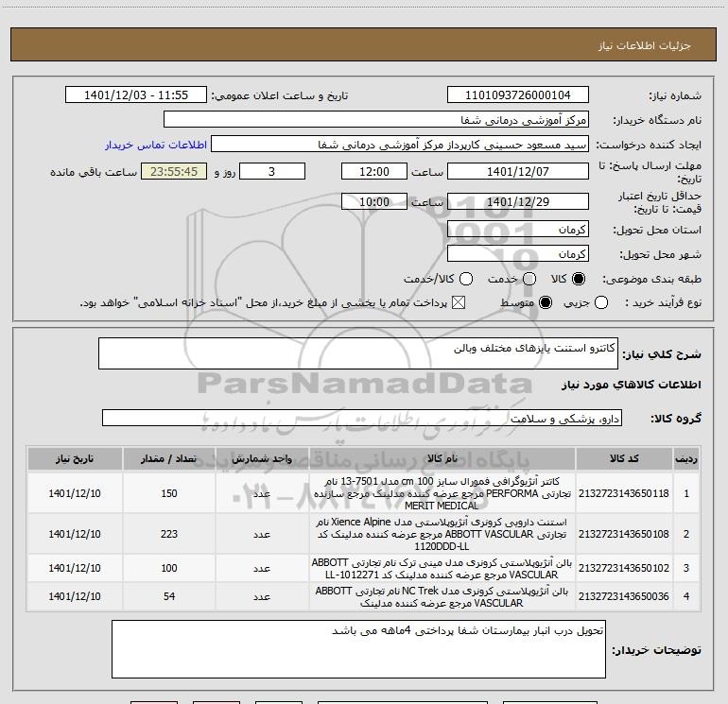
Task: Click quantity 100 in row 3
Action: 169,568
